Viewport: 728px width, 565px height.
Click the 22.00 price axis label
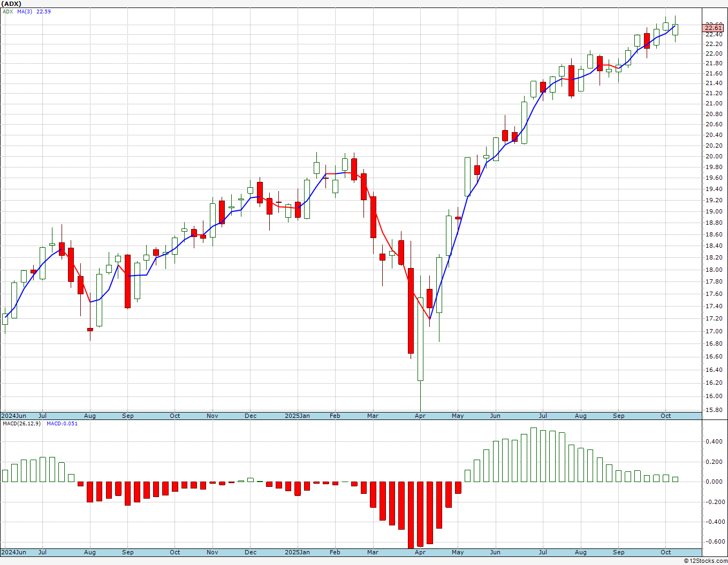pos(715,54)
